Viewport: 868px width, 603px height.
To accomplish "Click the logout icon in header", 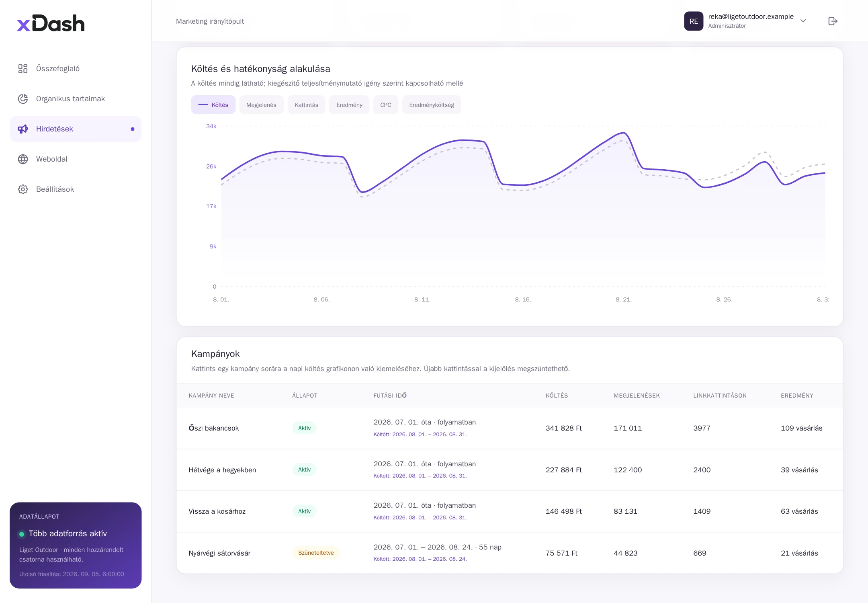I will [833, 21].
